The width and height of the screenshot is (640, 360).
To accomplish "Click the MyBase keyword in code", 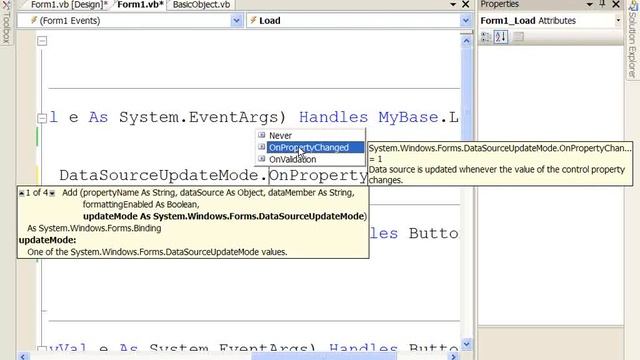I will point(409,118).
